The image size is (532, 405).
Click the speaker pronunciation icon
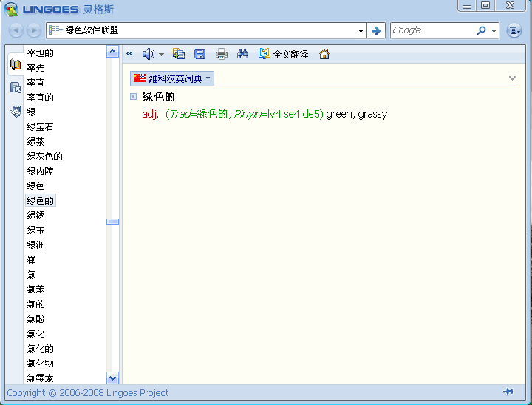tap(149, 54)
